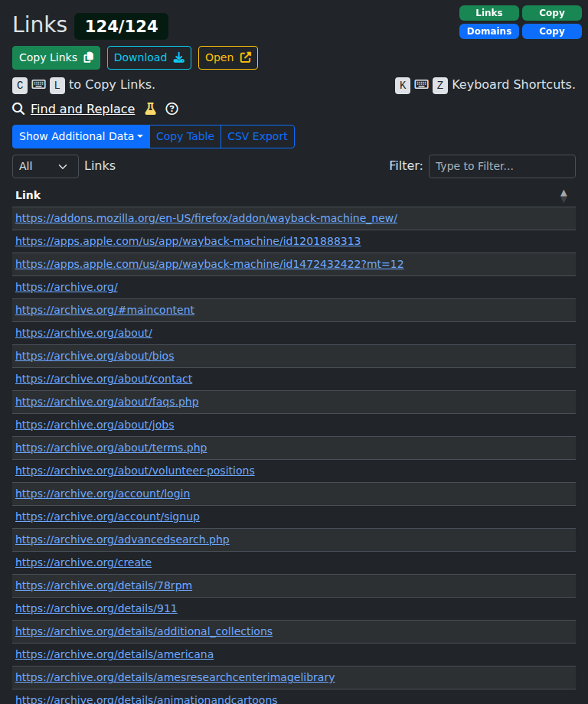Click the Z shortcut key badge
588x704 pixels.
(440, 85)
